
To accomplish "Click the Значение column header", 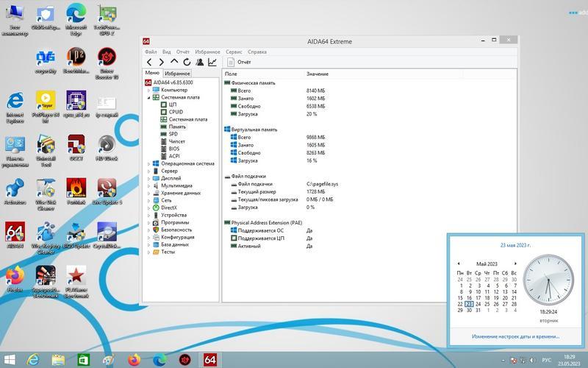I will pos(317,74).
